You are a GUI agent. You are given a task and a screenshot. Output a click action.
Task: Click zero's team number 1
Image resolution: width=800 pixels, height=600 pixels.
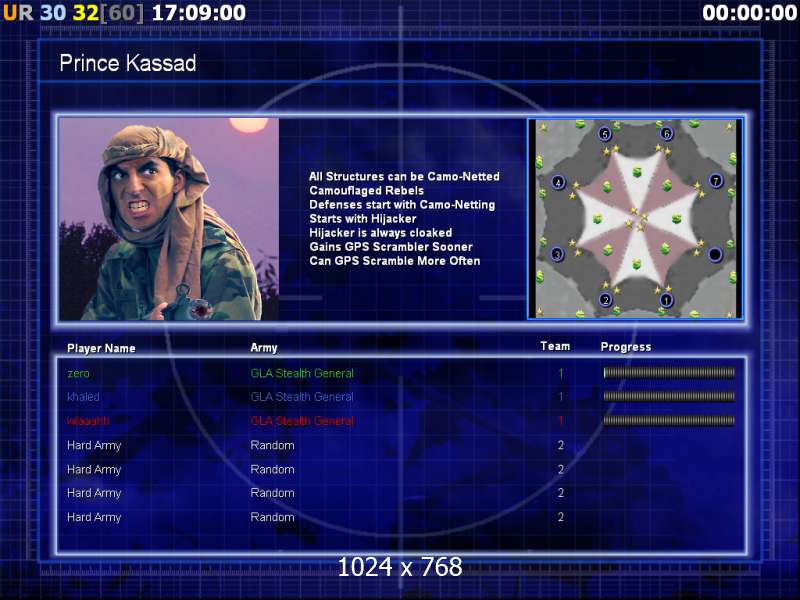pyautogui.click(x=561, y=373)
